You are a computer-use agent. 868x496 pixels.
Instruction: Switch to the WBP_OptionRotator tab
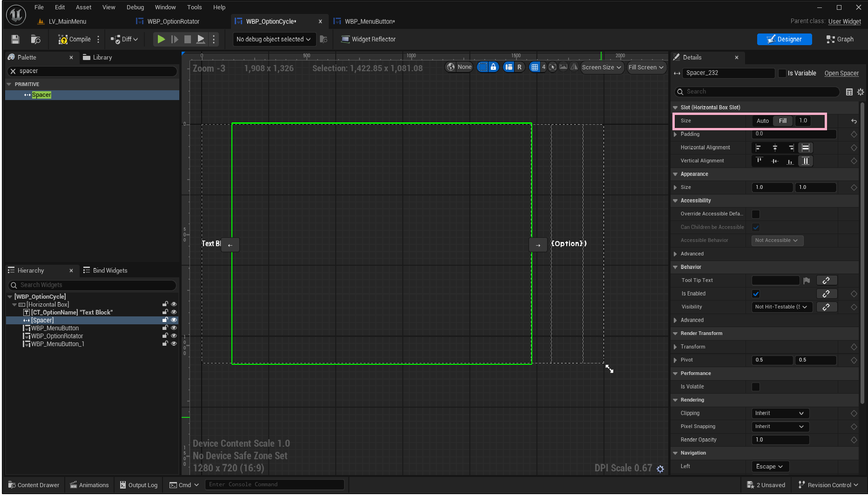click(x=173, y=21)
